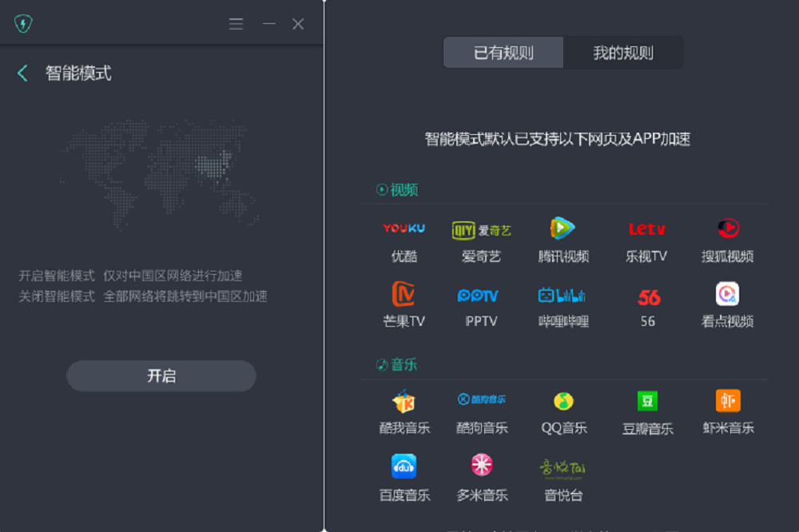Click the Kuwo 酷我音乐 icon
Viewport: 799px width, 532px height.
(403, 401)
